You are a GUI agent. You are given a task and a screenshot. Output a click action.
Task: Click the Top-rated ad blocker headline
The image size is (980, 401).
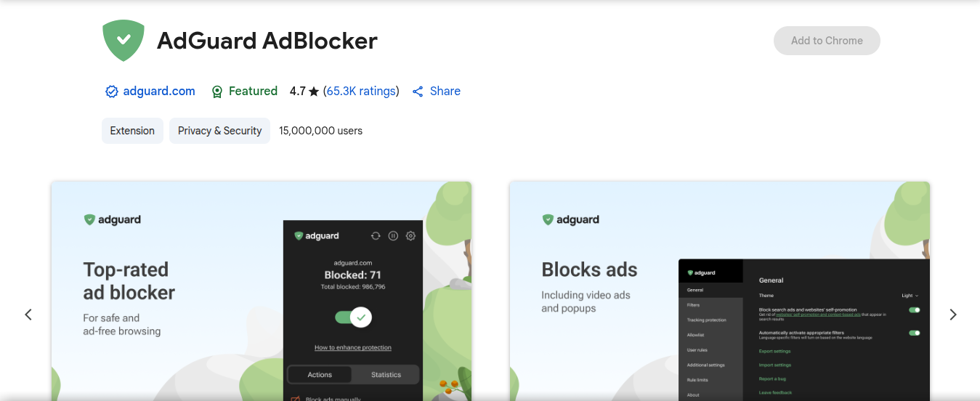click(129, 281)
